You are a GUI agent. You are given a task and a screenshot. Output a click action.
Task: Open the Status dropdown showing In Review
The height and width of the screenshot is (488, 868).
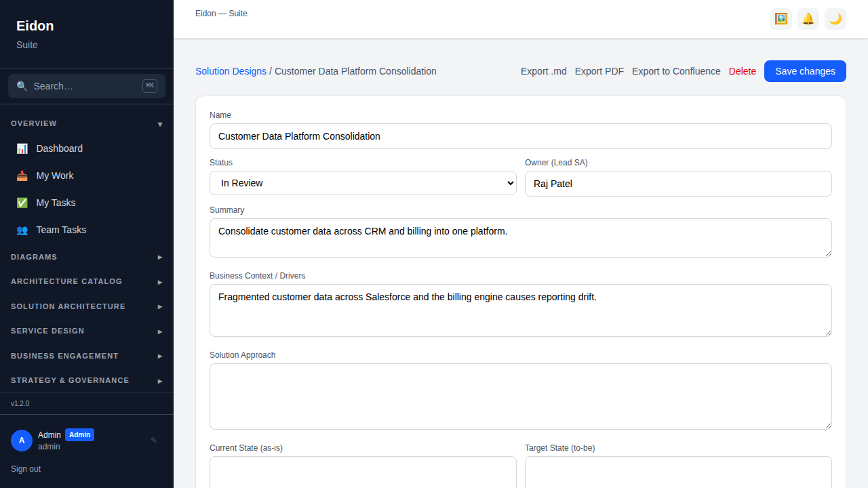[363, 183]
